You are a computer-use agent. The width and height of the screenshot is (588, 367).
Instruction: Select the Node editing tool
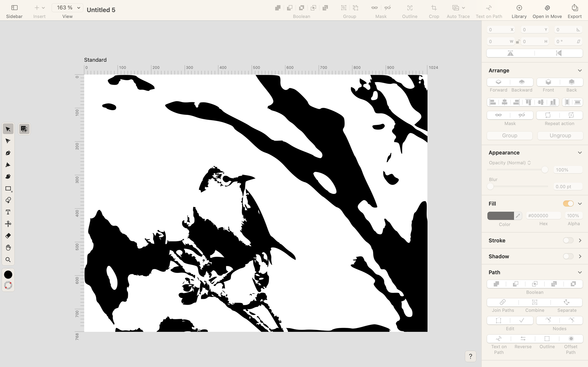coord(8,140)
